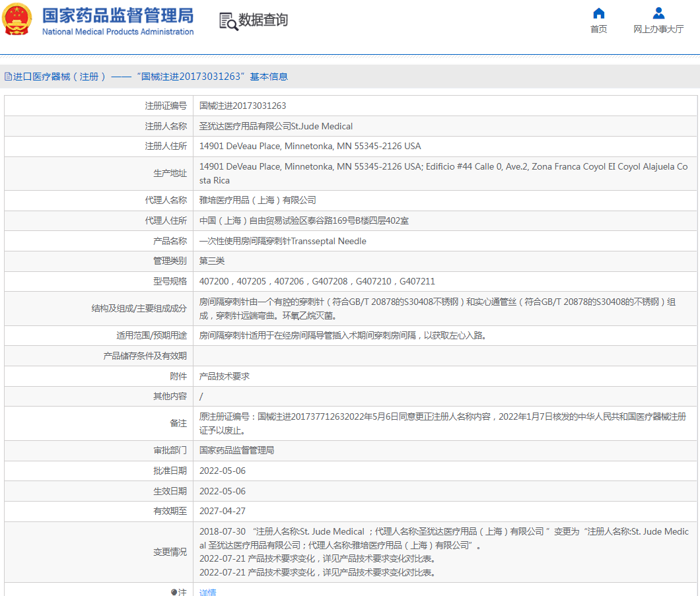Screen dimensions: 700x596
Task: Open the 网上办事大厅 text link
Action: pyautogui.click(x=658, y=29)
